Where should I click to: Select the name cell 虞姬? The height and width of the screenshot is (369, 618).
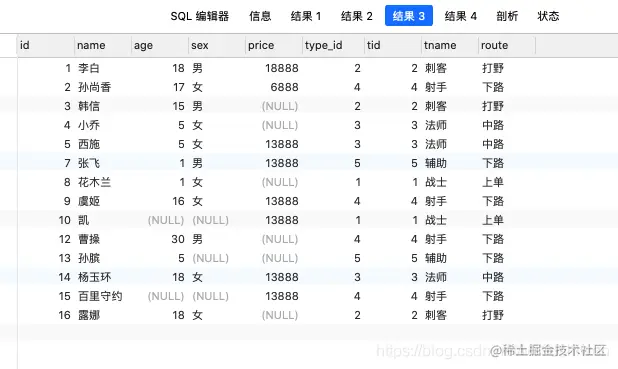pyautogui.click(x=89, y=201)
